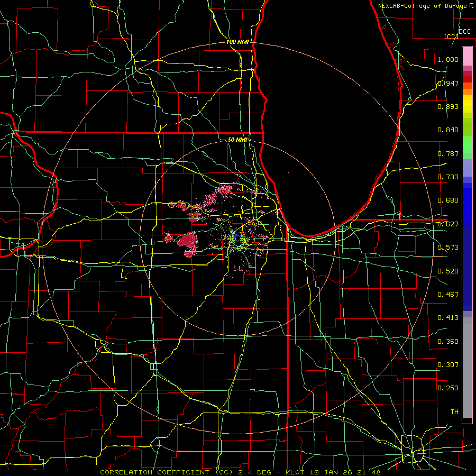Select the 1.000 value on the scale
This screenshot has height=476, width=476.
tap(448, 59)
